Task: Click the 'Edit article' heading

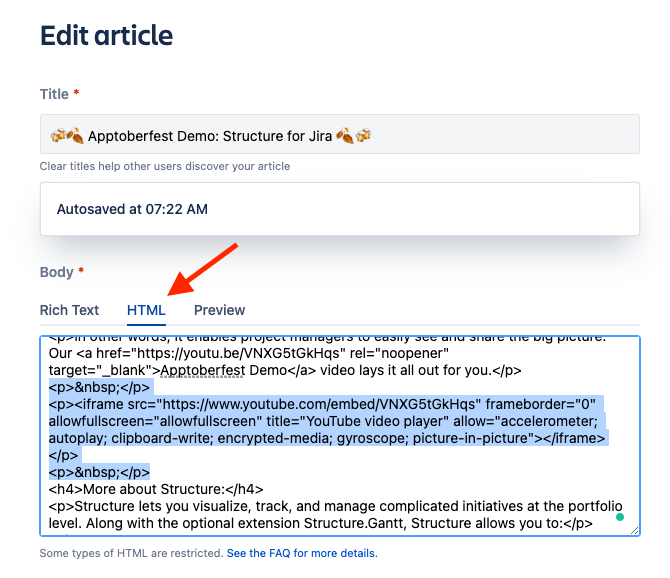Action: point(106,35)
